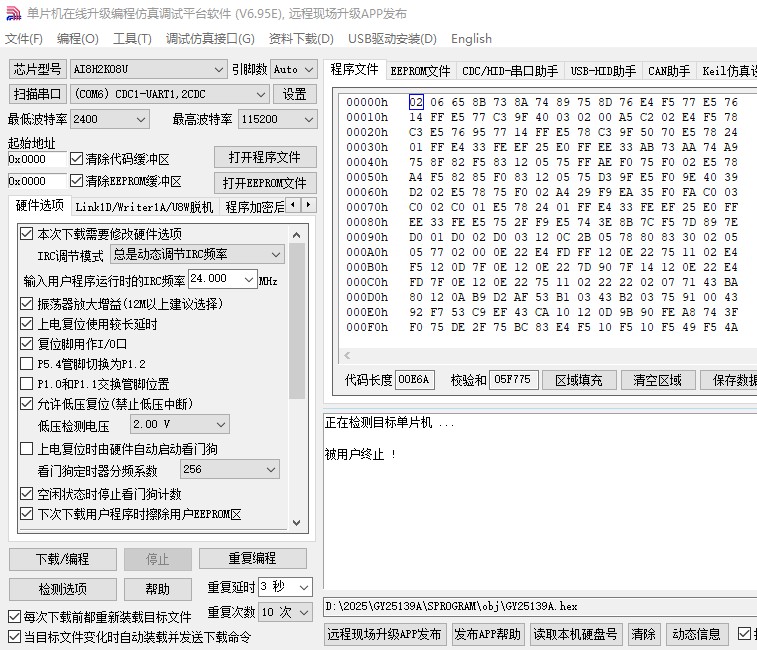Click the 清空区域 button

coord(658,381)
